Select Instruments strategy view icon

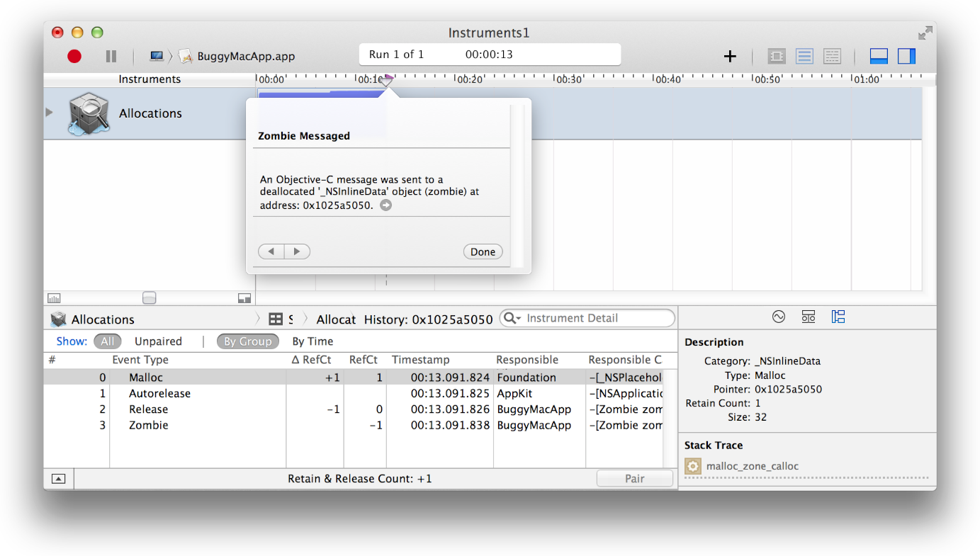click(x=804, y=56)
